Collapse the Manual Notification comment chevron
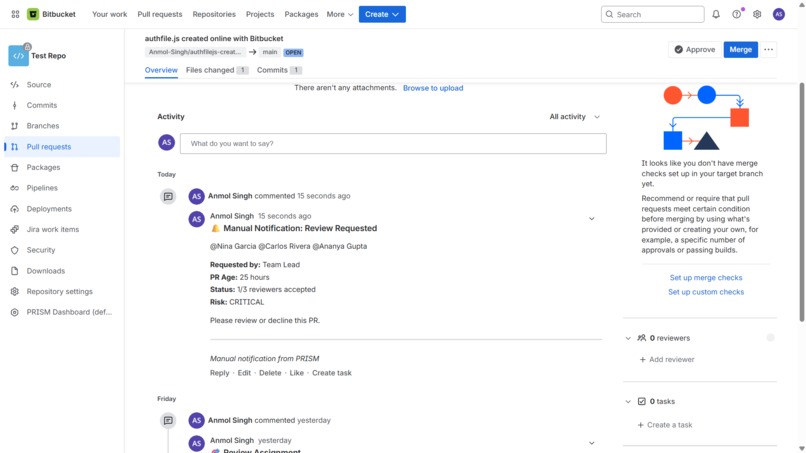This screenshot has height=453, width=806. [x=592, y=219]
